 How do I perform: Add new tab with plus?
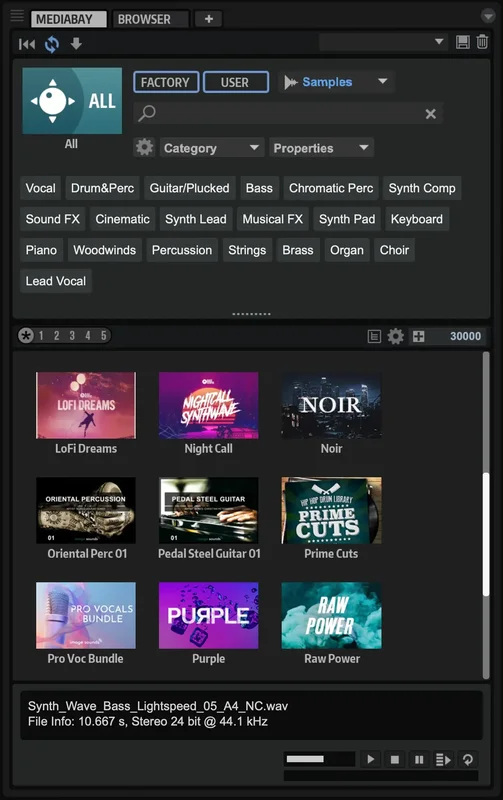click(x=209, y=19)
